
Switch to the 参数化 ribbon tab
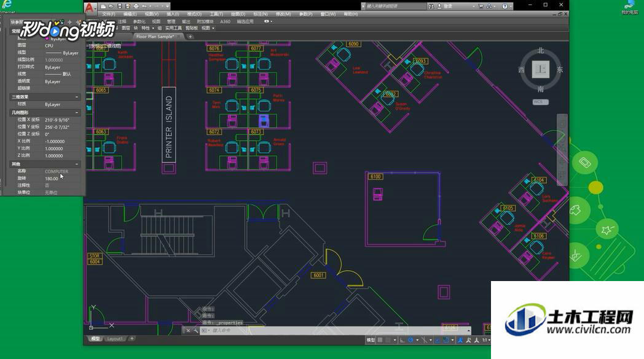[x=139, y=21]
